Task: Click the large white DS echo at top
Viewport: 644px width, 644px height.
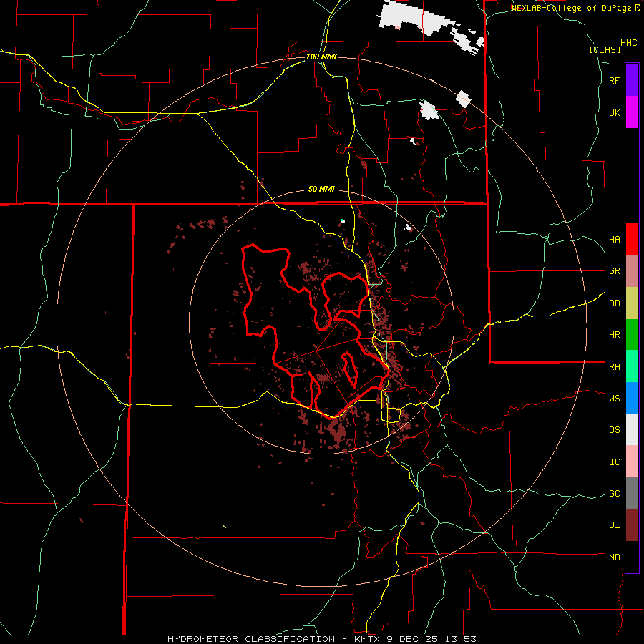Action: (419, 19)
